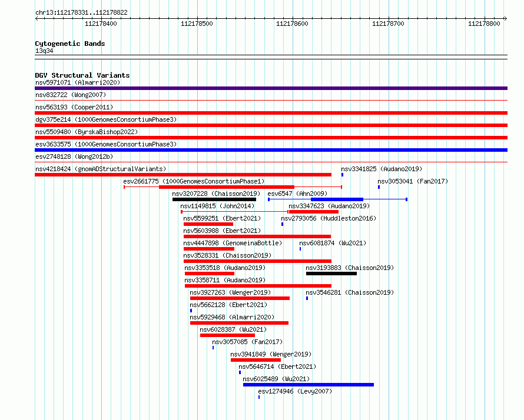This screenshot has height=420, width=524.
Task: Click nsv5603988 (Ebert2021) label
Action: point(222,231)
